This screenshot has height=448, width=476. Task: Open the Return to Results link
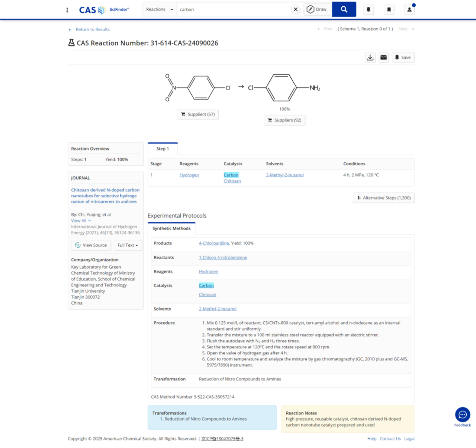tap(92, 29)
